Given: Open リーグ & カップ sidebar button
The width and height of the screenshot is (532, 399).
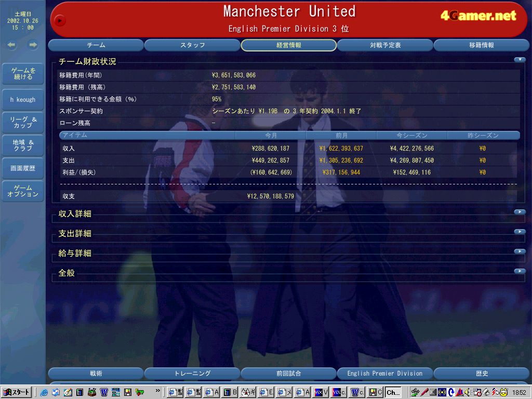Looking at the screenshot, I should point(23,123).
